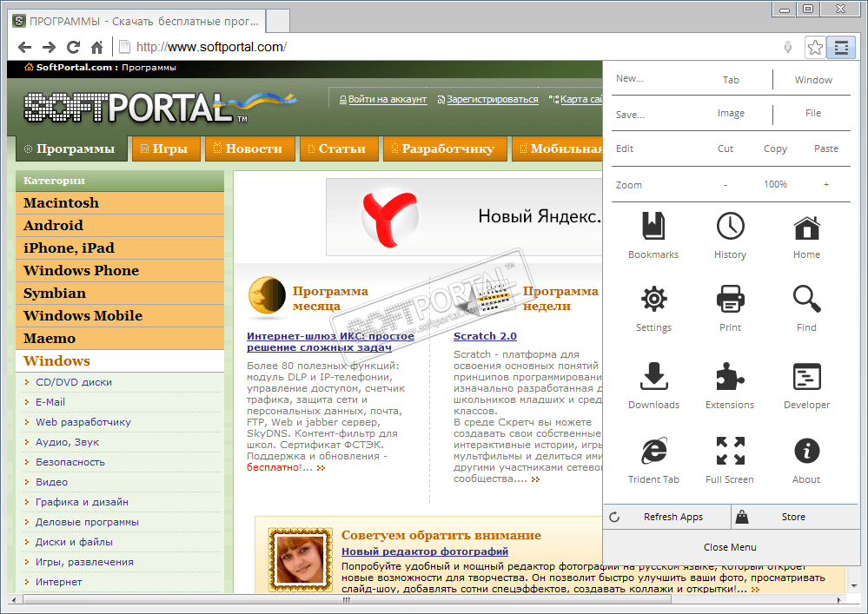Select the Игры site tab
868x614 pixels.
coord(165,149)
